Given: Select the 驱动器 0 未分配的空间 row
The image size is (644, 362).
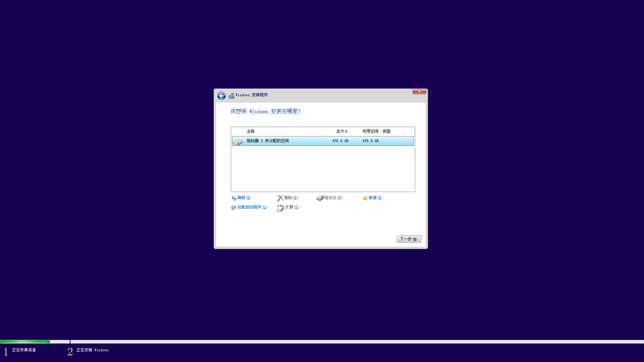Looking at the screenshot, I should coord(323,141).
